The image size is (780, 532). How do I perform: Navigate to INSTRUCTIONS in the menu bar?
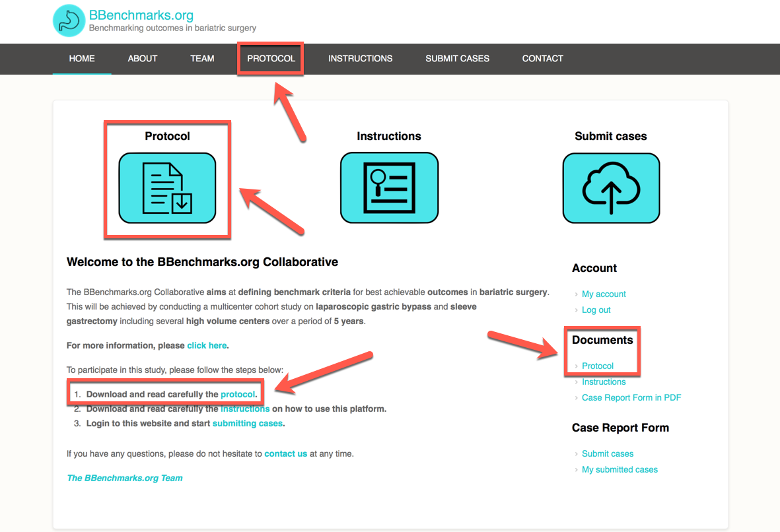click(x=360, y=59)
